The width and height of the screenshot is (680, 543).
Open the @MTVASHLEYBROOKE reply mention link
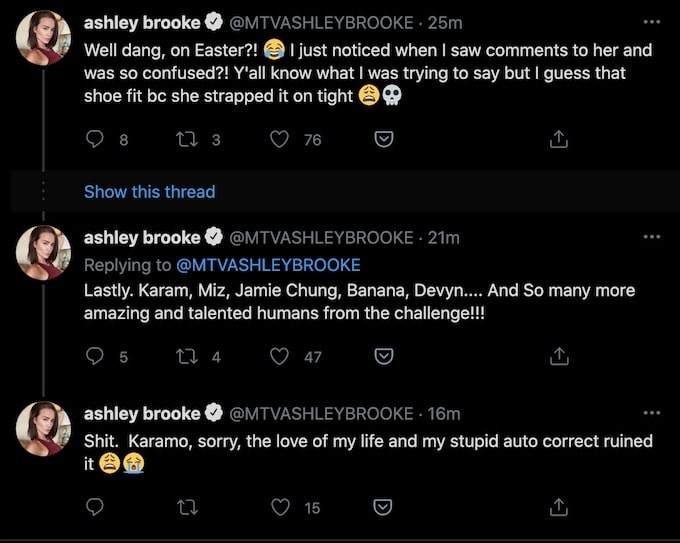point(267,265)
